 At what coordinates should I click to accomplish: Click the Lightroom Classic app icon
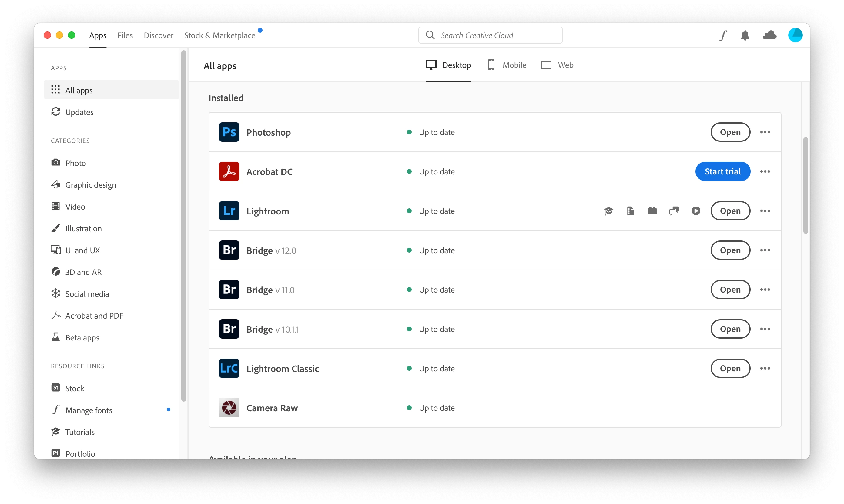[229, 369]
